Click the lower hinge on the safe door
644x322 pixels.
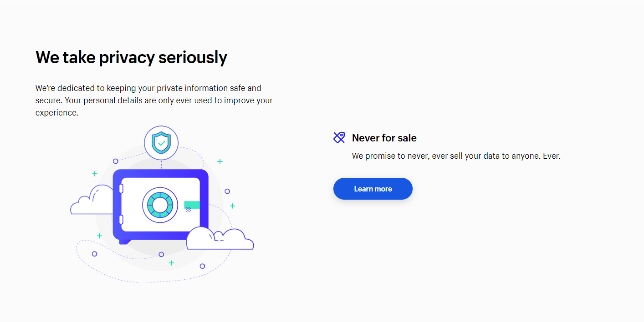(121, 220)
